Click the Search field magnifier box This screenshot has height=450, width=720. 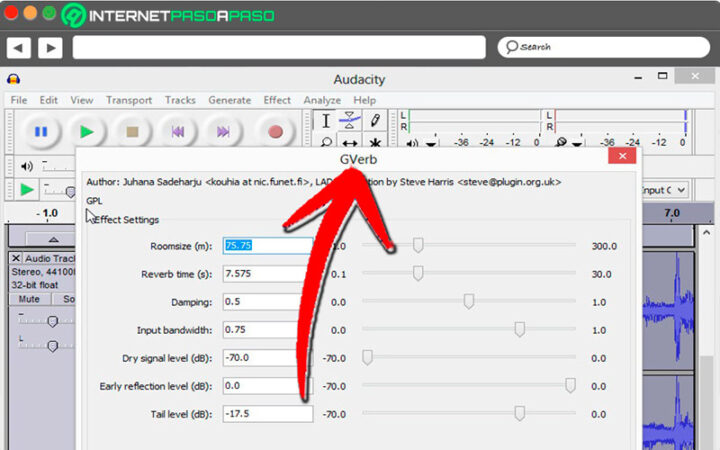pos(603,47)
